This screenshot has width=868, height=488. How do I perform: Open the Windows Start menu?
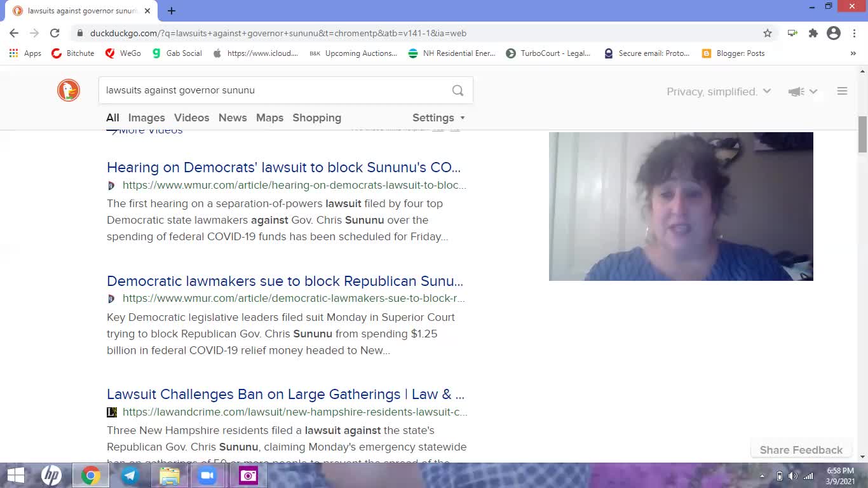click(x=15, y=475)
